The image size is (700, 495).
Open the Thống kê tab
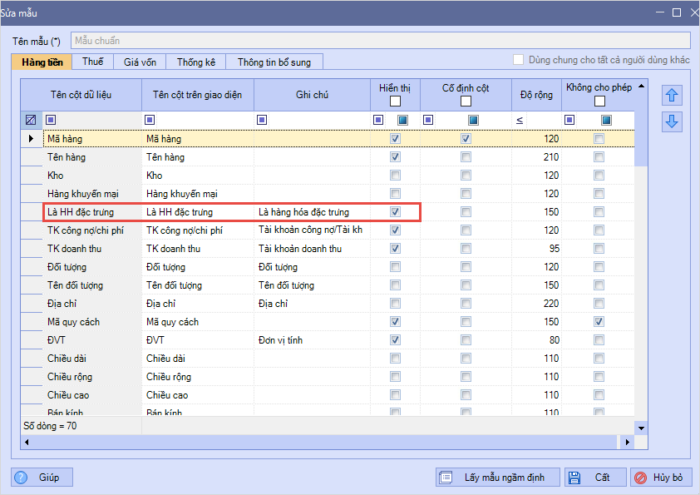pyautogui.click(x=196, y=62)
